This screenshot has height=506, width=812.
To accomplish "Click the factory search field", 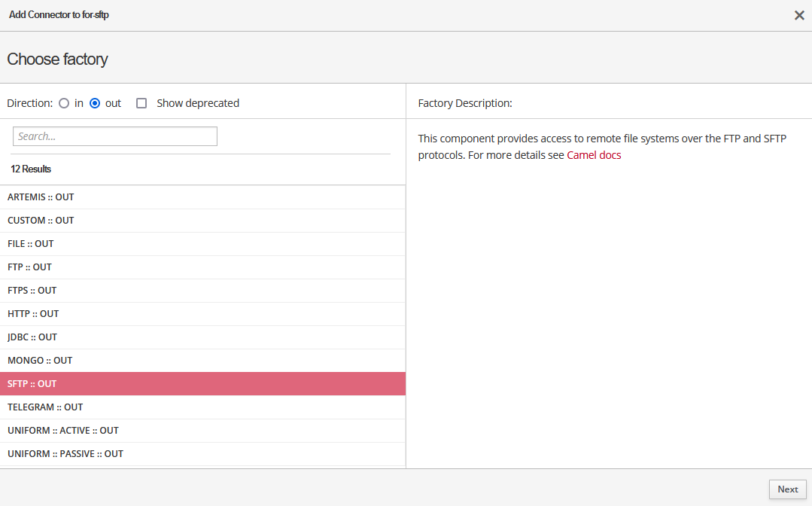I will point(115,136).
